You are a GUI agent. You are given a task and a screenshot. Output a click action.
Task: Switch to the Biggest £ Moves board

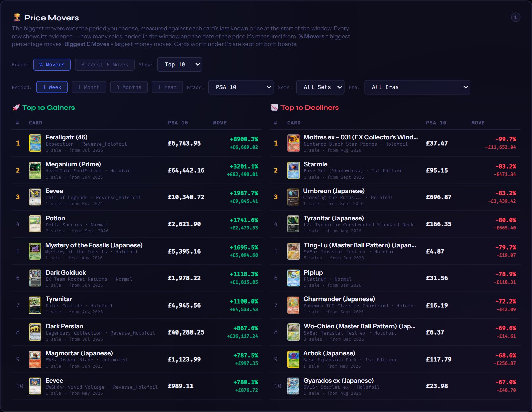[x=105, y=65]
